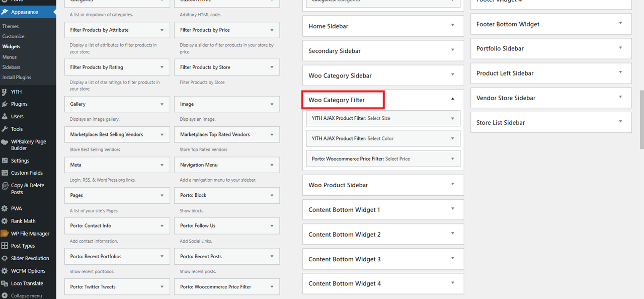Image resolution: width=644 pixels, height=299 pixels.
Task: Open the Customize submenu item
Action: [x=13, y=36]
